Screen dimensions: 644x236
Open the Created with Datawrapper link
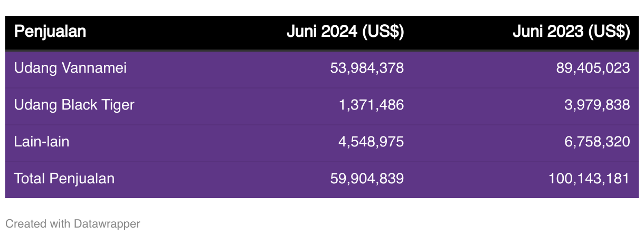point(73,224)
